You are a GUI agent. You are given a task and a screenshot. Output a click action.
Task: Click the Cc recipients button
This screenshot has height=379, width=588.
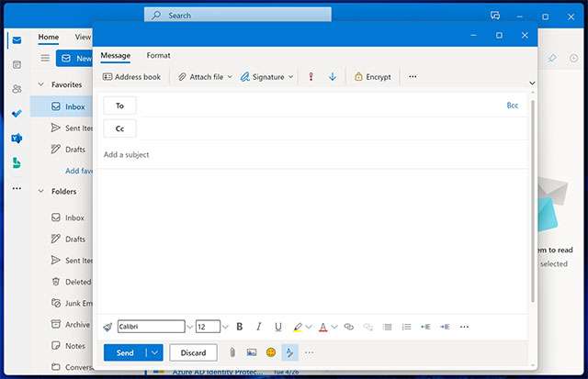point(119,128)
